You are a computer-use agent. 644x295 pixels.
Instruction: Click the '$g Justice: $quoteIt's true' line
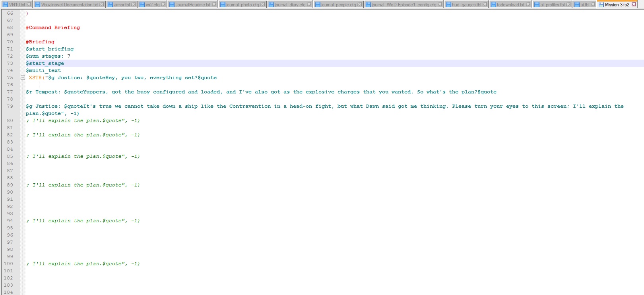[x=325, y=106]
